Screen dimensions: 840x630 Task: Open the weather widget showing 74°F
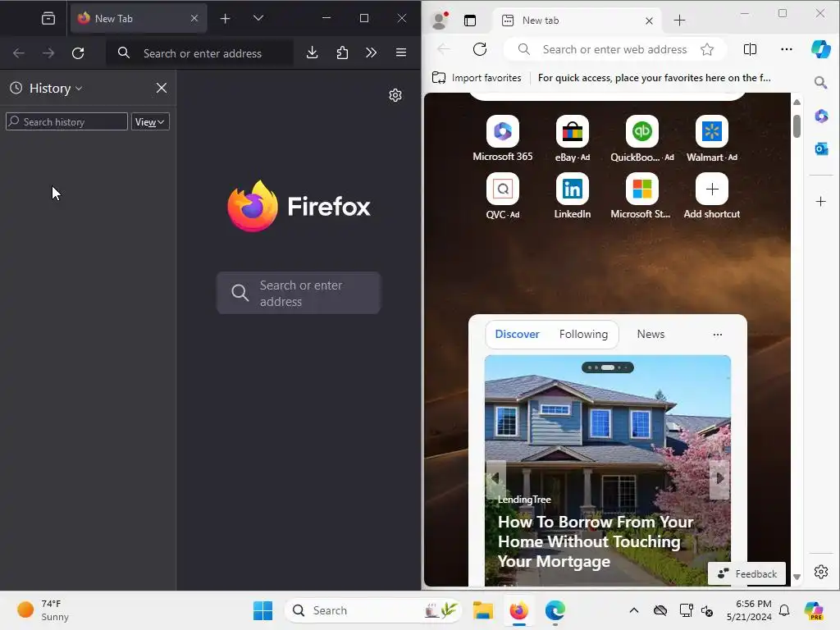[43, 610]
